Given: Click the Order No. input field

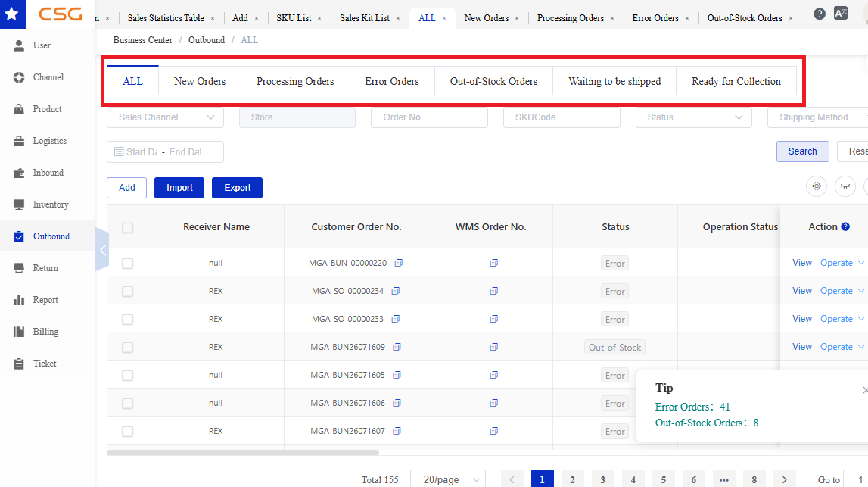Looking at the screenshot, I should (429, 117).
